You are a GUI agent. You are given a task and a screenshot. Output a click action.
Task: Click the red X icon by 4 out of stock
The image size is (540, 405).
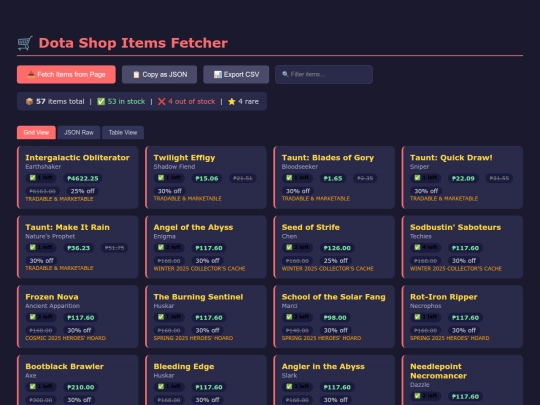(162, 102)
